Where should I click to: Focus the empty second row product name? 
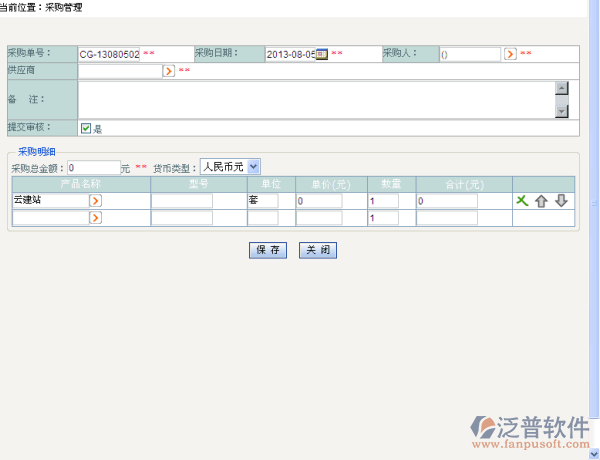pyautogui.click(x=51, y=218)
